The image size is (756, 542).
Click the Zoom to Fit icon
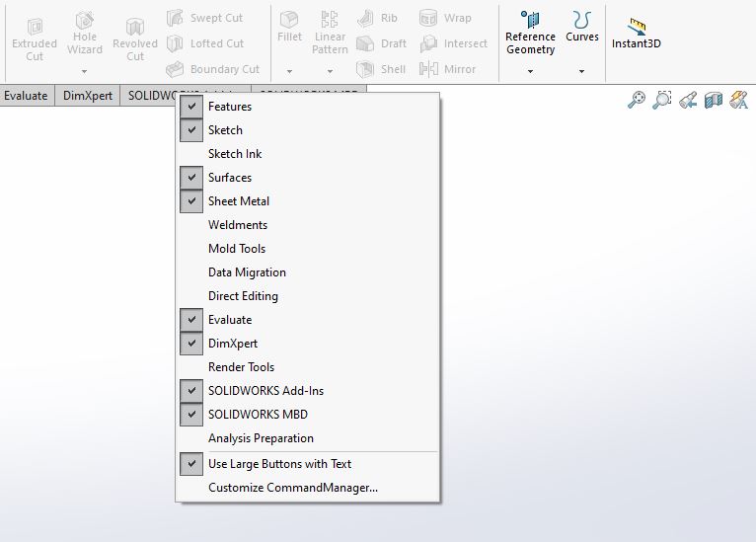click(637, 100)
